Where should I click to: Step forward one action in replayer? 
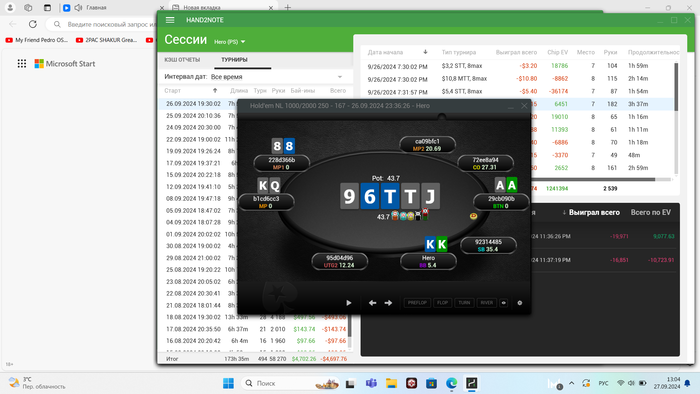click(388, 303)
